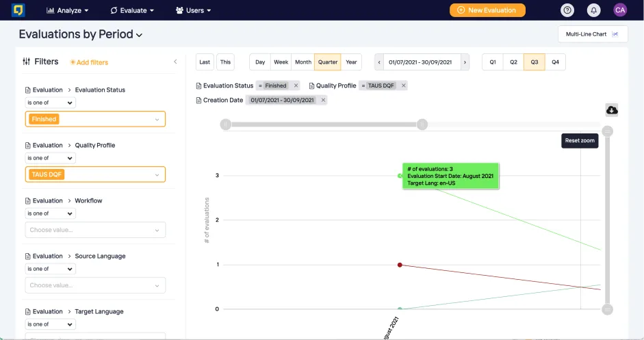This screenshot has height=340, width=644.
Task: Click the green data point at value 3
Action: click(400, 176)
